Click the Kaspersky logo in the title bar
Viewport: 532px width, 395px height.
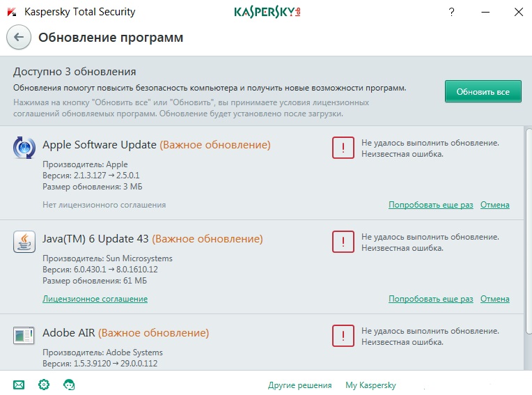click(267, 13)
